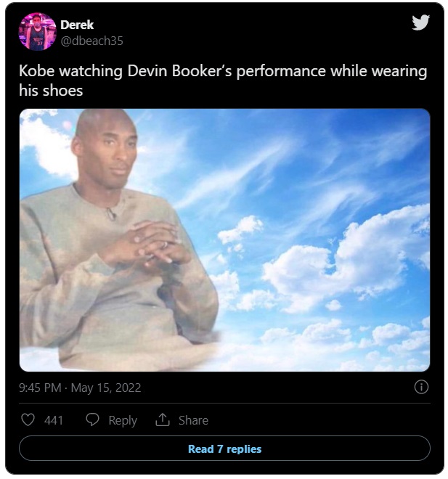This screenshot has width=448, height=479.
Task: Click the share upload arrow icon
Action: pos(162,419)
